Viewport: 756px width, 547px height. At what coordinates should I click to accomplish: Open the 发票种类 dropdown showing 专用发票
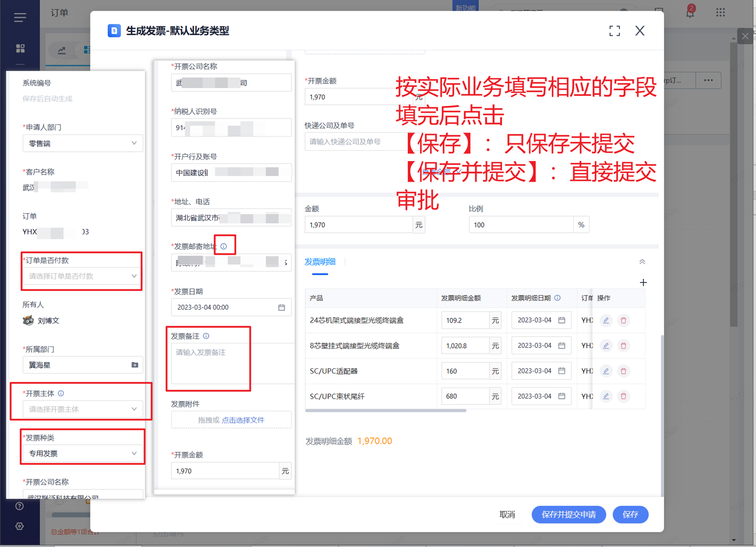pos(83,453)
